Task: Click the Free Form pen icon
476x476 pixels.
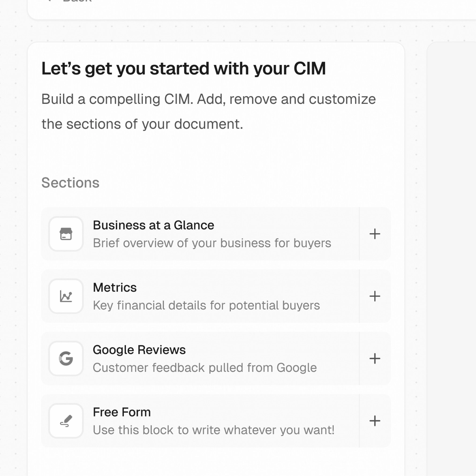Action: click(66, 421)
